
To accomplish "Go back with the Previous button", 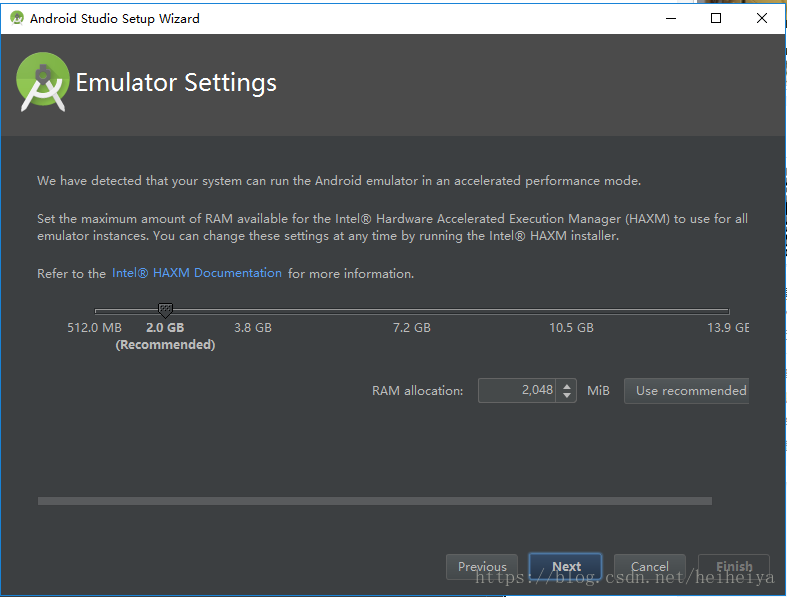I will [482, 567].
